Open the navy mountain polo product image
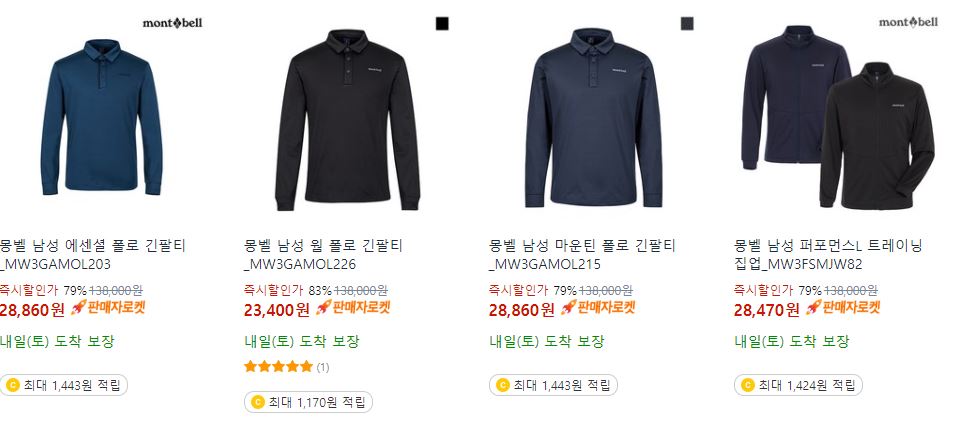 tap(593, 118)
